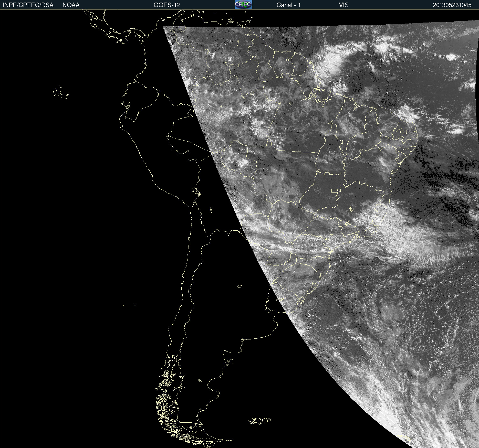Click the 201305231045 timestamp
Viewport: 479px width, 448px height.
pyautogui.click(x=452, y=5)
